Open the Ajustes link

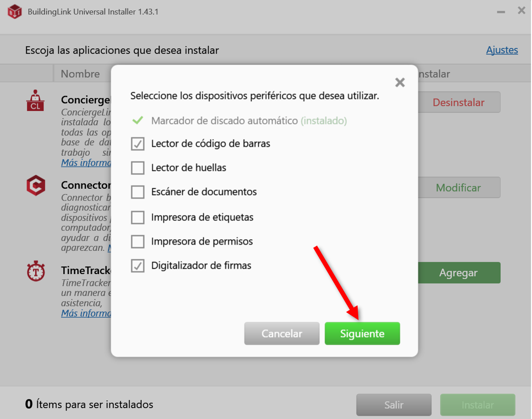502,50
